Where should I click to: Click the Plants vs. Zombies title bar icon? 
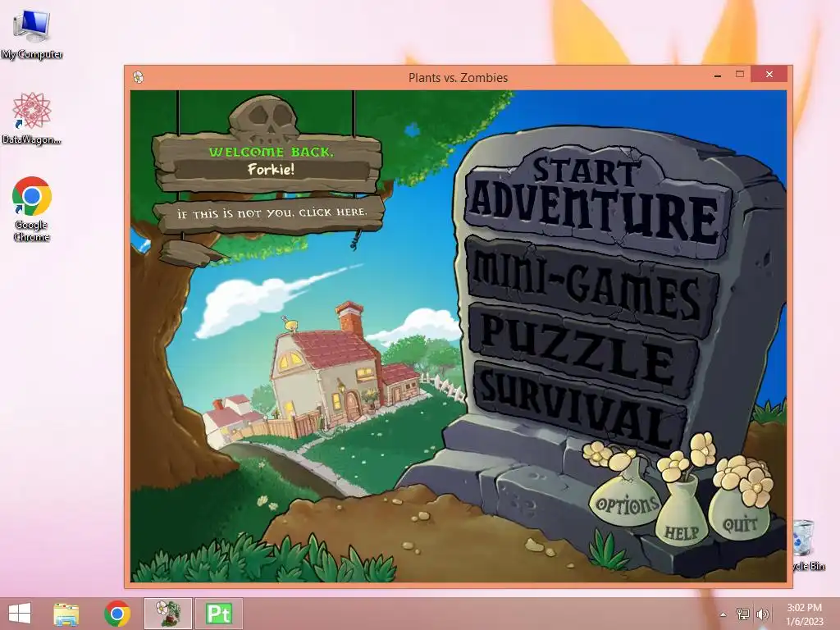coord(138,78)
